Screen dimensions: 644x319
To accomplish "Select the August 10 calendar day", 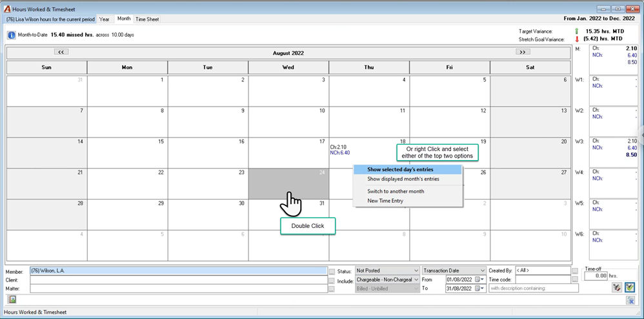I will click(288, 122).
